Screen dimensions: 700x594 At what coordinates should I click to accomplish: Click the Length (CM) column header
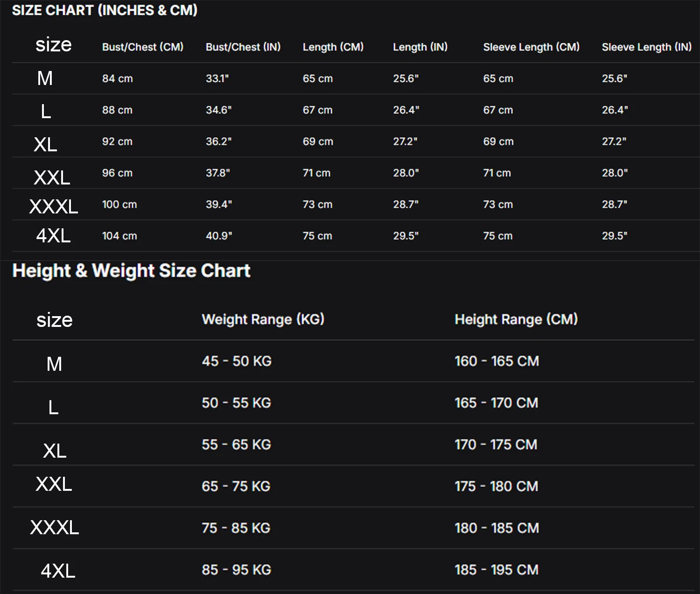333,47
